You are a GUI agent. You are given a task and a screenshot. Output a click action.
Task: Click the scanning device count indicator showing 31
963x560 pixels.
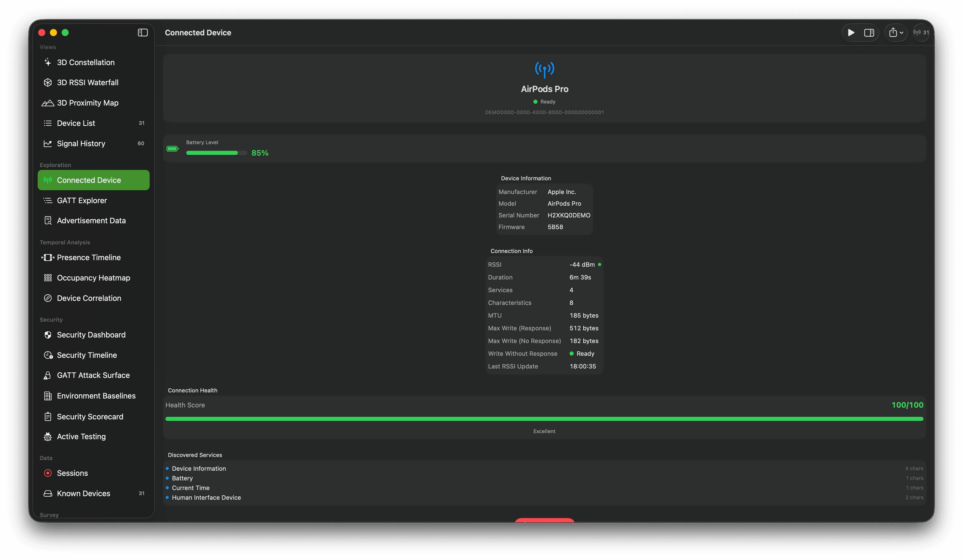coord(921,33)
